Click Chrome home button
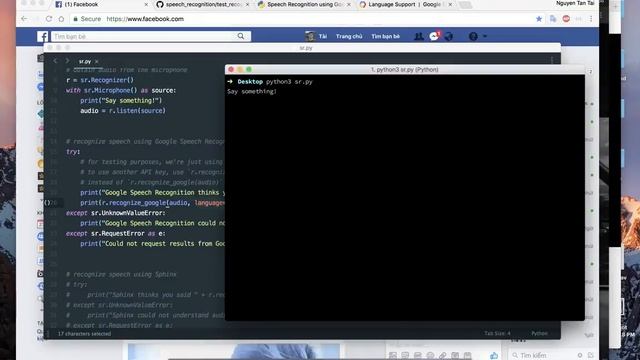The width and height of the screenshot is (640, 360). click(61, 19)
